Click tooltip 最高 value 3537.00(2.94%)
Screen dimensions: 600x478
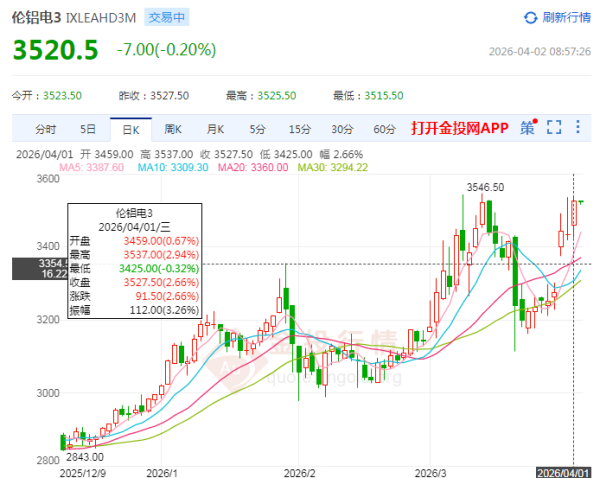pos(161,255)
